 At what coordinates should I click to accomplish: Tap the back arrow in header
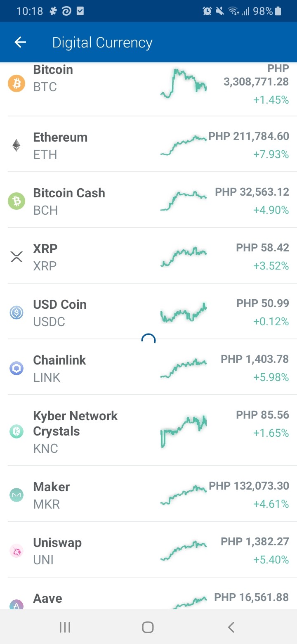[x=20, y=42]
